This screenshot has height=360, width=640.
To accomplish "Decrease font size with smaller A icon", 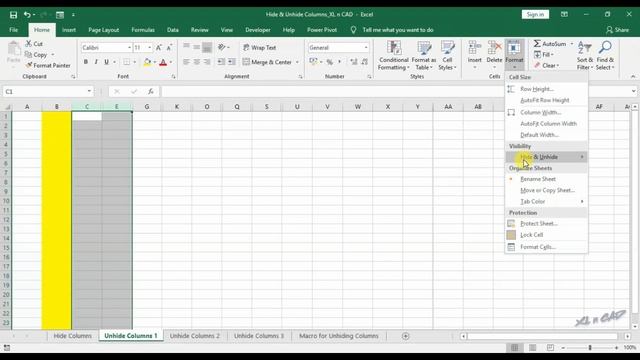I will point(169,48).
